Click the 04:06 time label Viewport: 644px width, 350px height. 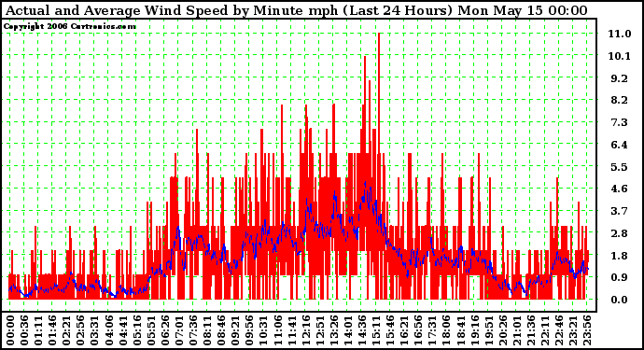[108, 330]
